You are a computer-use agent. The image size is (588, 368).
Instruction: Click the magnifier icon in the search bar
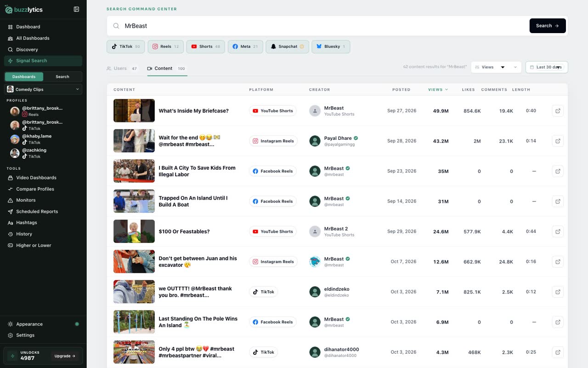[x=116, y=26]
